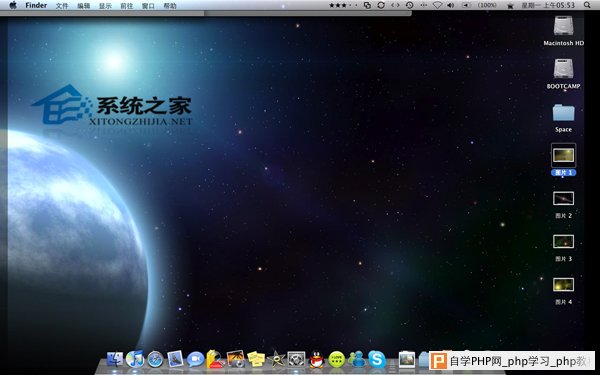
Task: Open the 文件 menu
Action: click(62, 5)
